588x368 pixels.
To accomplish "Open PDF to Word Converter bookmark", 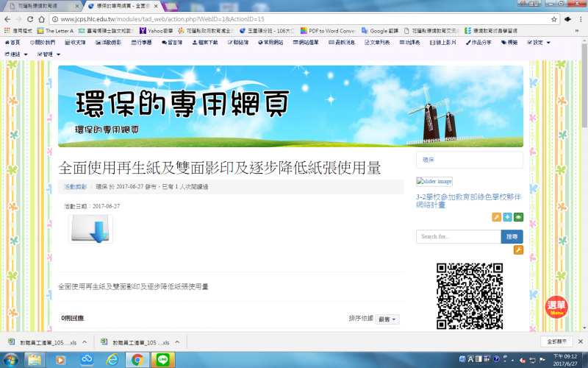I will tap(328, 31).
